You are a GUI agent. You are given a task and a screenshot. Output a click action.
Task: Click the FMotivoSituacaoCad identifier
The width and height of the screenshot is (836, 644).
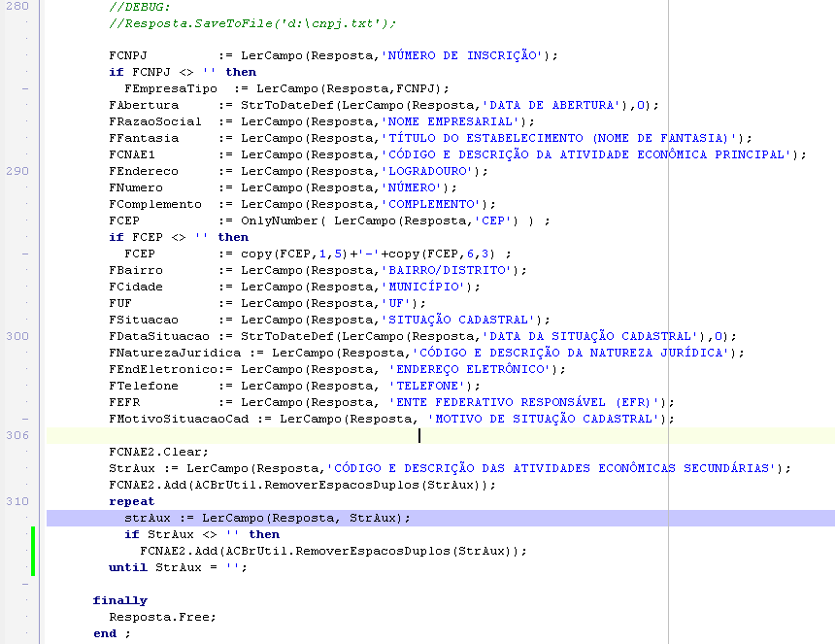pyautogui.click(x=179, y=420)
